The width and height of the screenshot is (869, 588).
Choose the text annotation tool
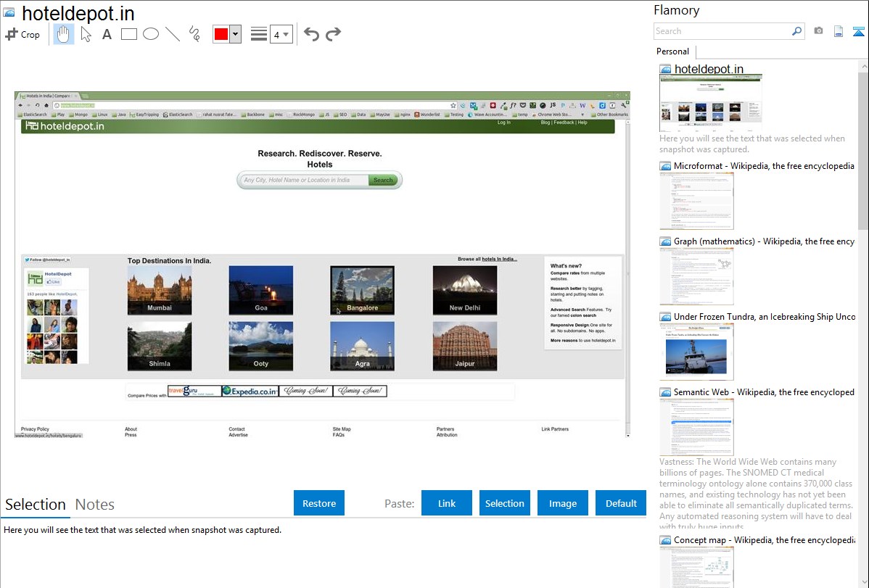tap(107, 34)
